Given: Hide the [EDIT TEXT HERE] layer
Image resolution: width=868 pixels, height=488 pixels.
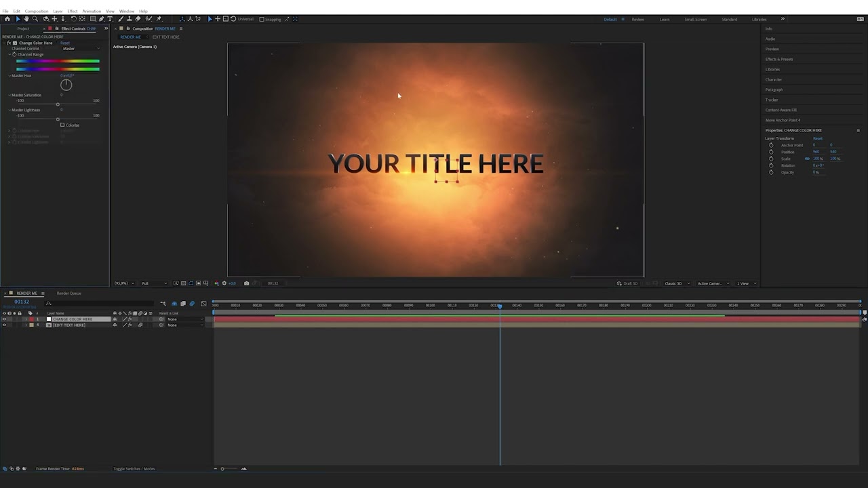Looking at the screenshot, I should (x=4, y=325).
